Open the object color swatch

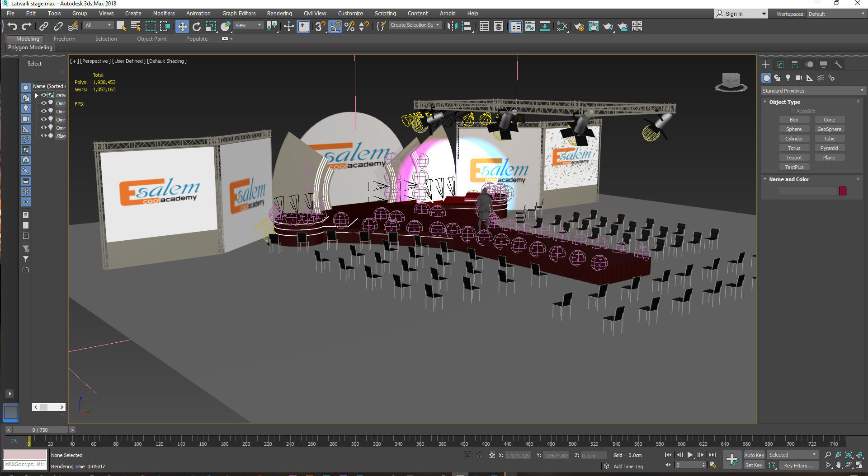pyautogui.click(x=843, y=191)
